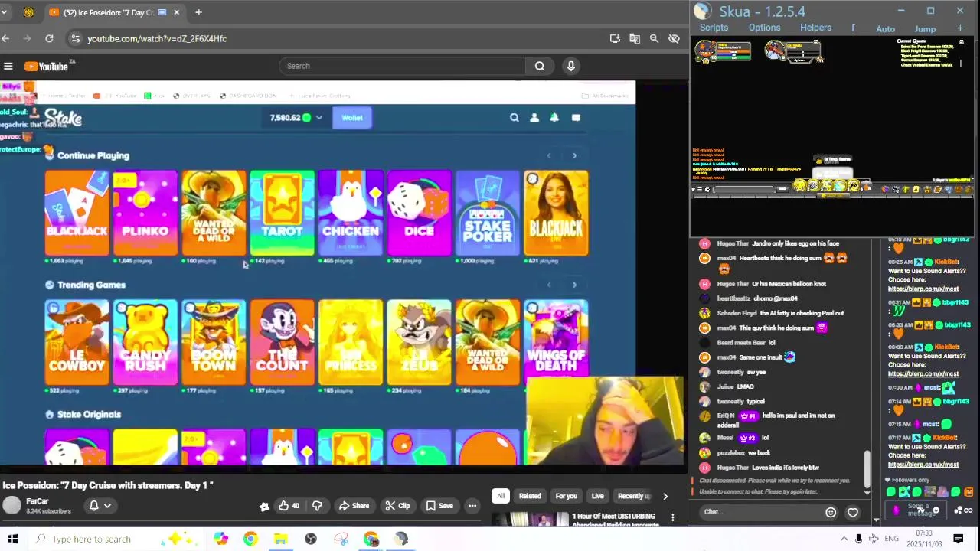Open Chrome from the taskbar
Viewport: 980px width, 551px height.
coord(250,539)
